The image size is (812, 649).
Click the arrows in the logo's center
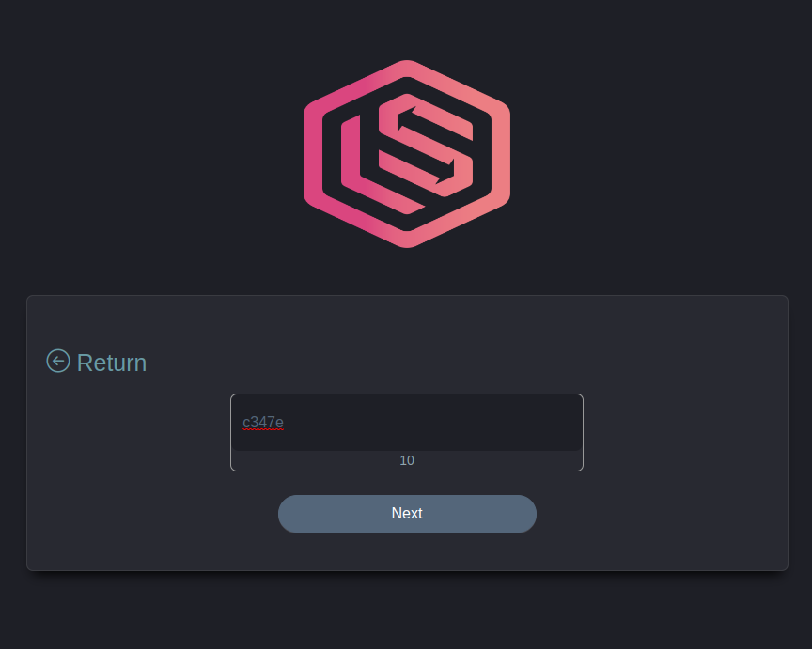(426, 146)
